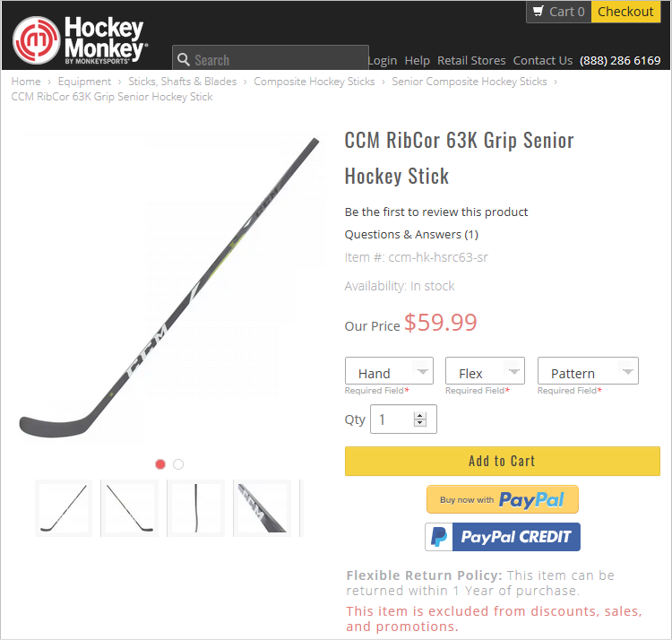Open the Pattern dropdown

(588, 371)
